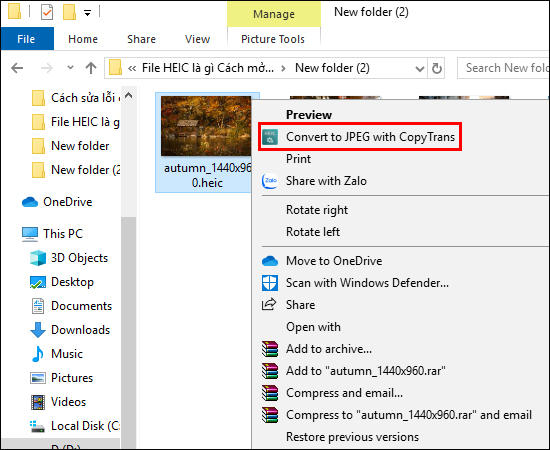Expand the address bar history dropdown
This screenshot has width=550, height=450.
(x=420, y=68)
